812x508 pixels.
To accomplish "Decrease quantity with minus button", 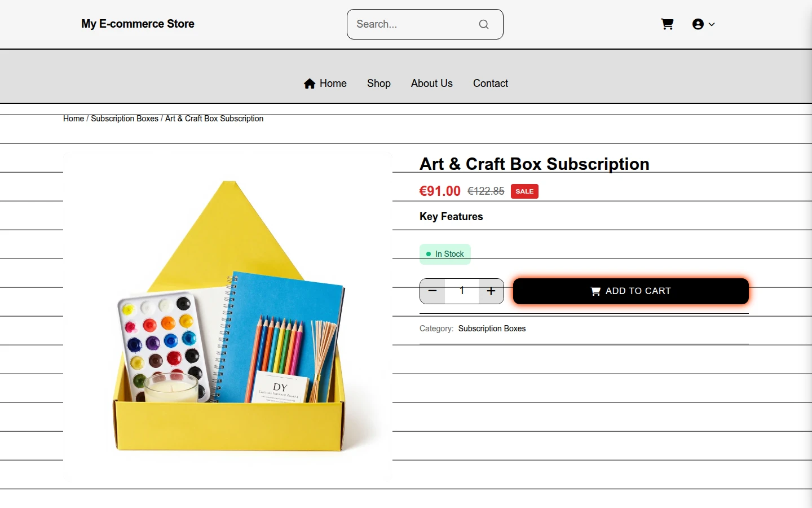I will 433,291.
